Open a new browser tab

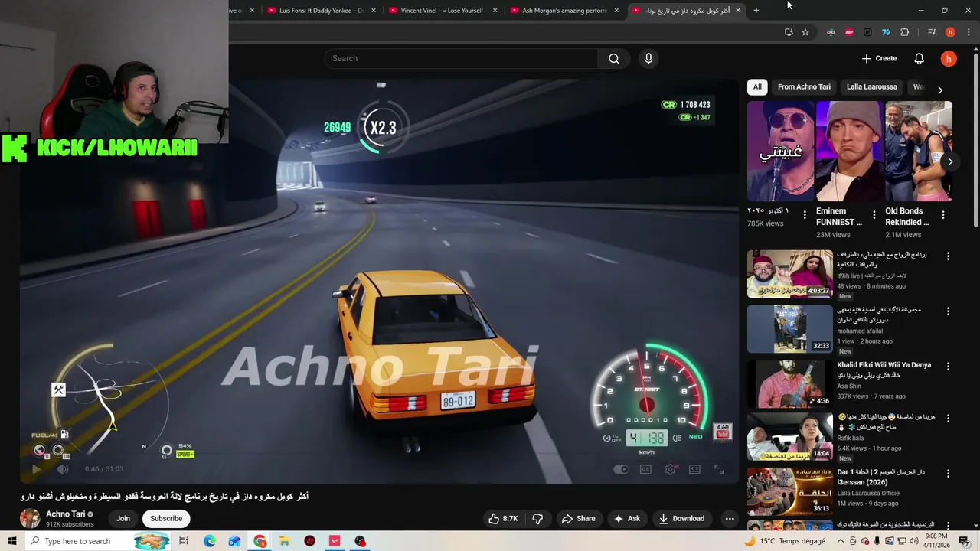pyautogui.click(x=756, y=11)
